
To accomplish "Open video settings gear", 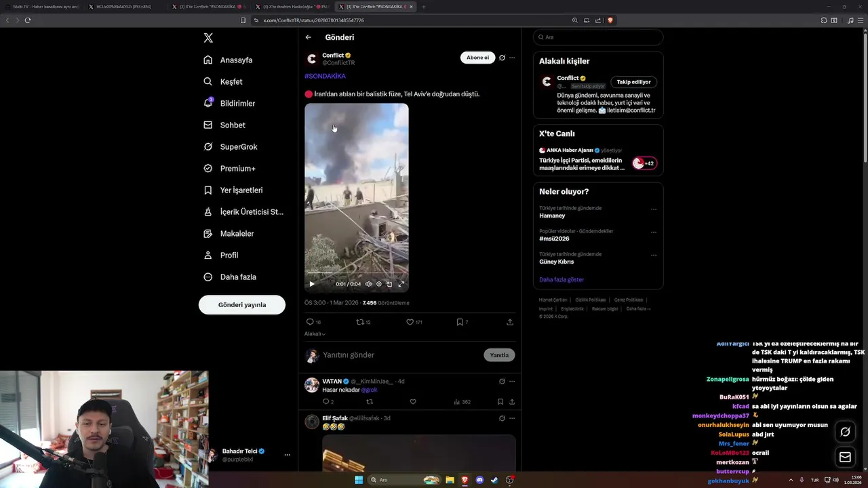I will [x=379, y=284].
